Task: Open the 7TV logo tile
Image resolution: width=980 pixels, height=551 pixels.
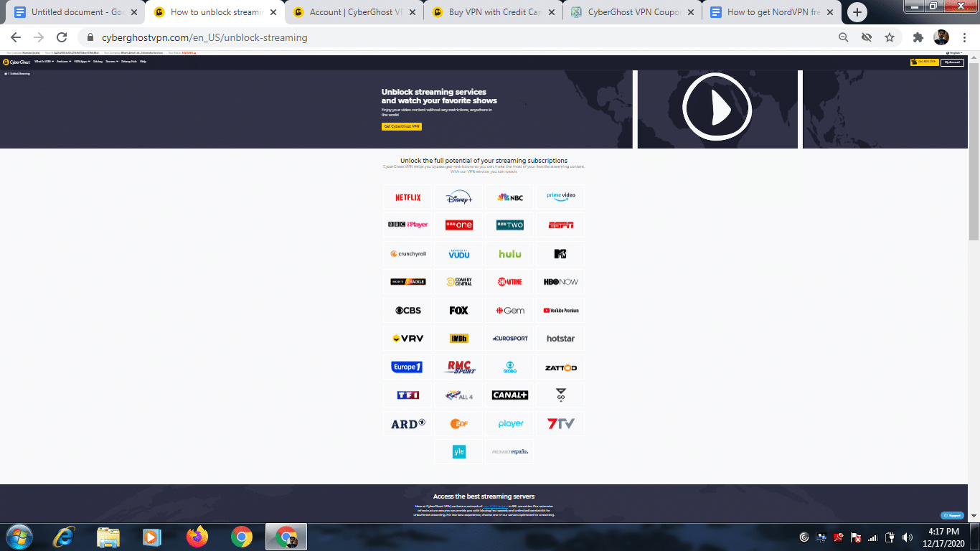Action: [x=561, y=424]
